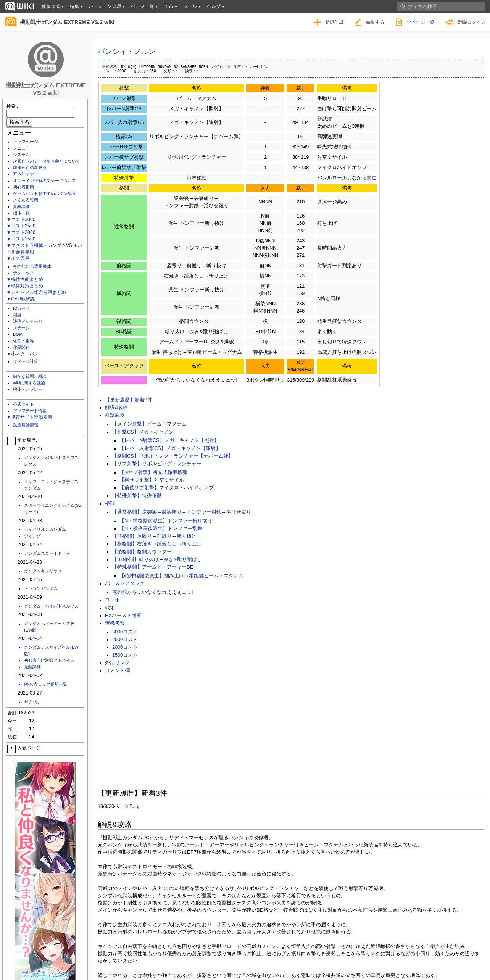Expand the コスト2000 sidebar section

(21, 232)
